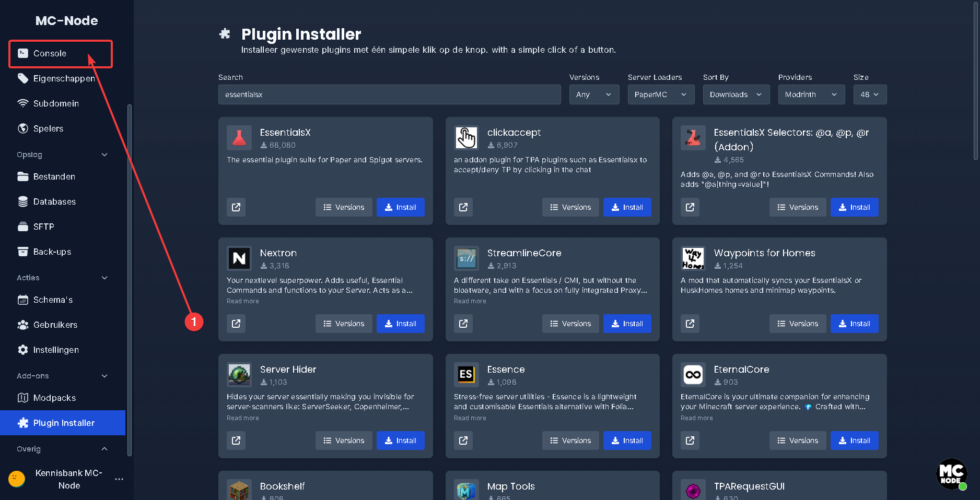This screenshot has width=980, height=500.
Task: Open StreamlineCore external link icon
Action: [463, 324]
